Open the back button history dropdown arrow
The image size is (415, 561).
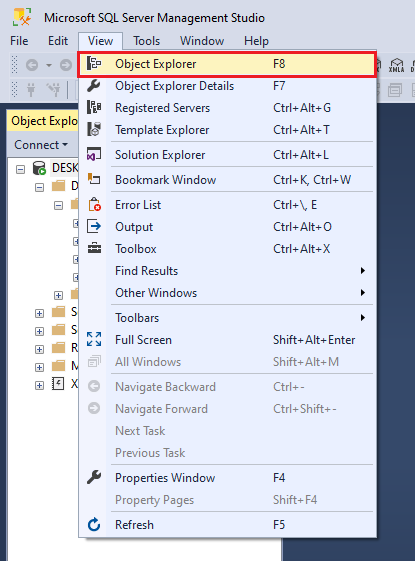coord(49,65)
